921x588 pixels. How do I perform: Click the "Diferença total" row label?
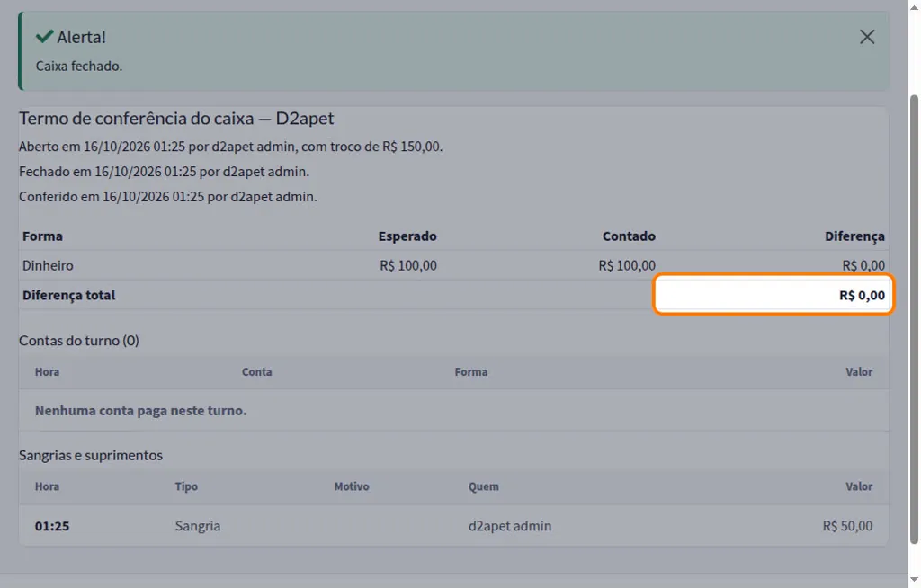click(68, 295)
